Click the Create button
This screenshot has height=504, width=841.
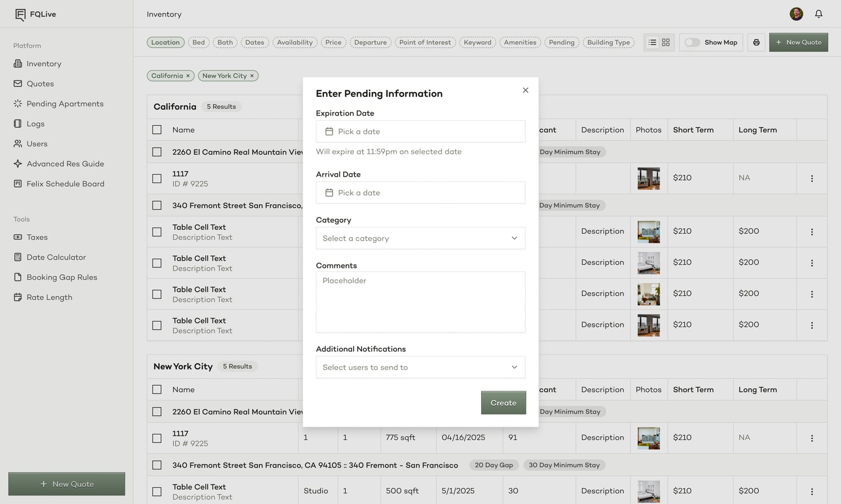coord(503,403)
